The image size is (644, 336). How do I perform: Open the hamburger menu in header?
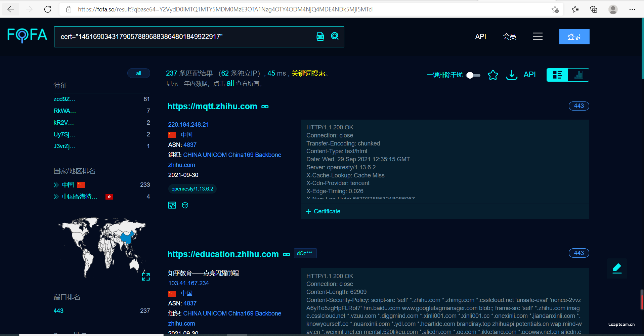(538, 36)
